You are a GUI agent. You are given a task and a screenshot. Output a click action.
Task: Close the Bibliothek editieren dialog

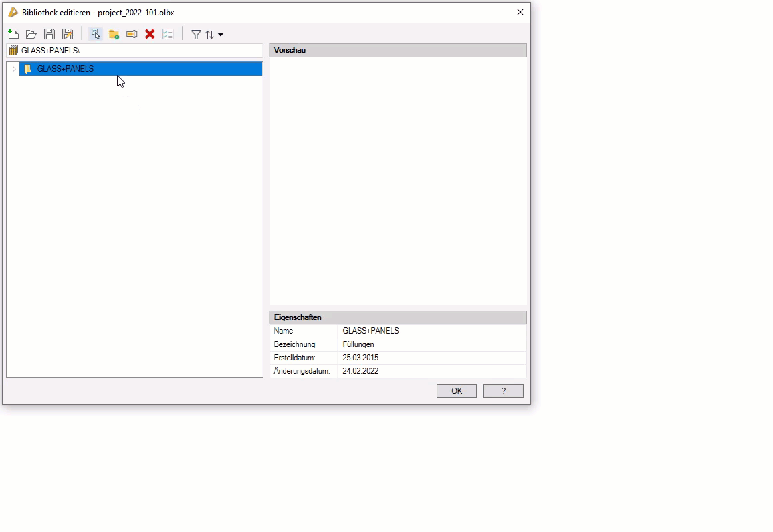pos(520,12)
